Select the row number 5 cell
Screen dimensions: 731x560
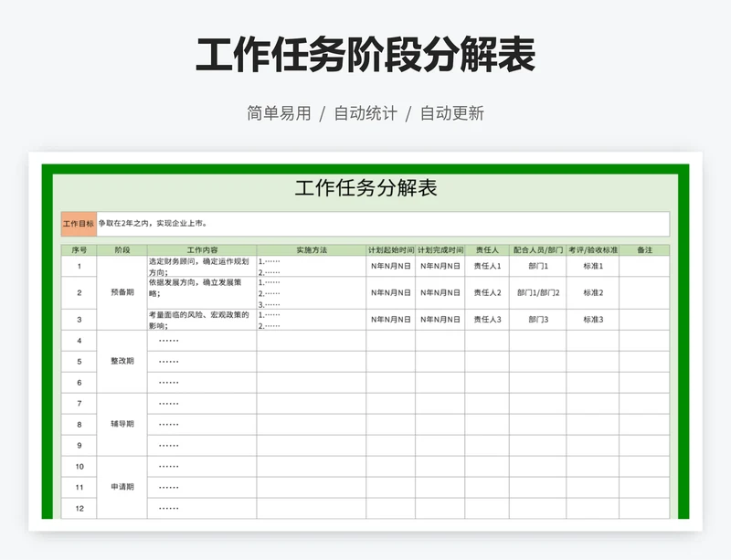click(x=79, y=362)
